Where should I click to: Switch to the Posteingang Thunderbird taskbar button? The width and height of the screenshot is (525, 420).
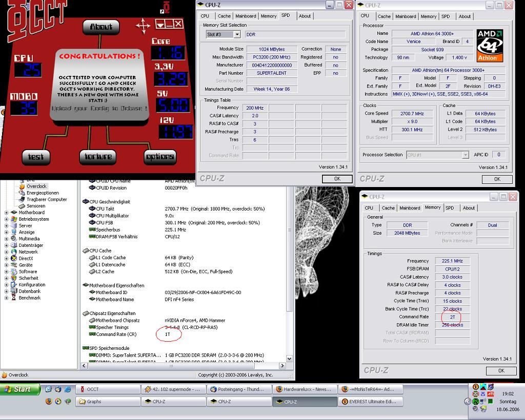tap(239, 389)
